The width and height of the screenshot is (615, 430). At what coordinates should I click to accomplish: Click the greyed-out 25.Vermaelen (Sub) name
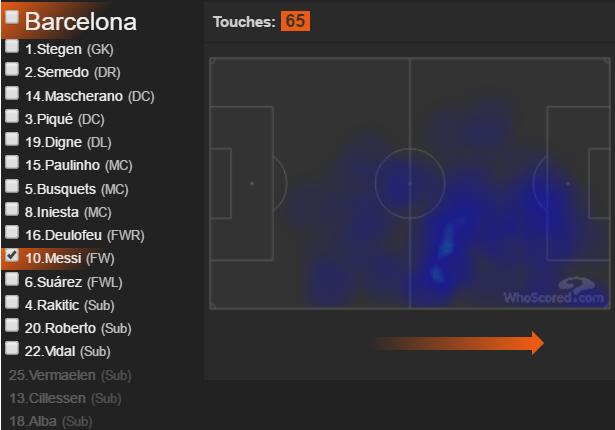click(x=69, y=375)
